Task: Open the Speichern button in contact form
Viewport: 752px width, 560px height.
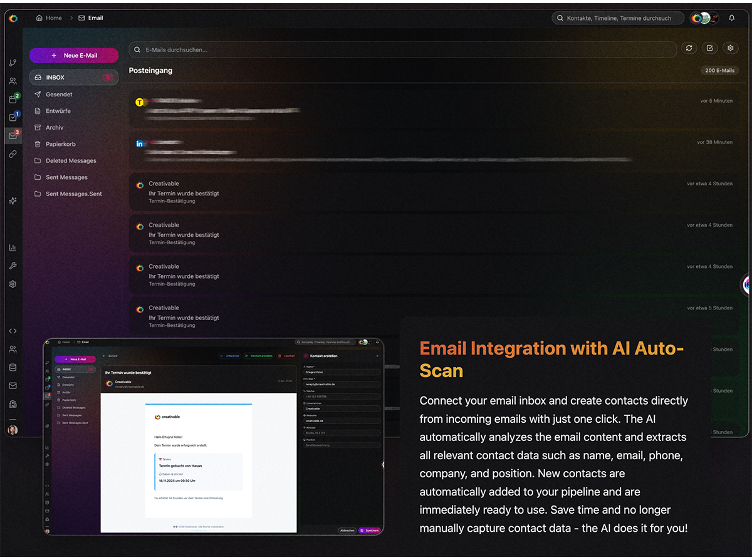Action: tap(371, 529)
